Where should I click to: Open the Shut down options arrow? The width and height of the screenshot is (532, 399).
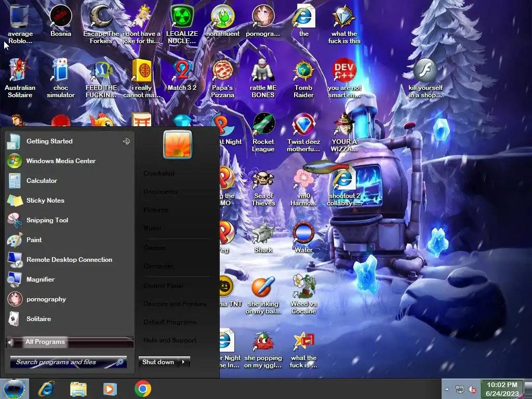coord(184,362)
